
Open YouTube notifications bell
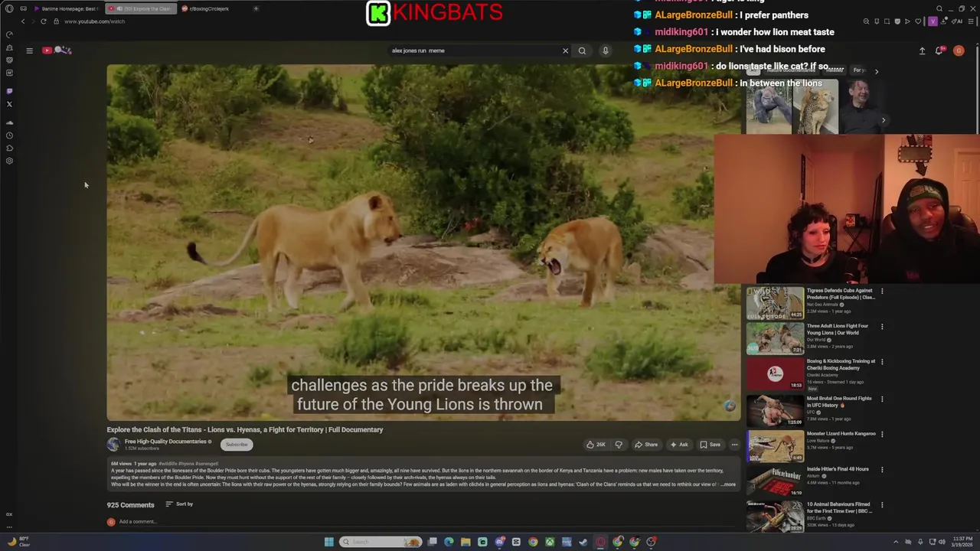tap(939, 51)
